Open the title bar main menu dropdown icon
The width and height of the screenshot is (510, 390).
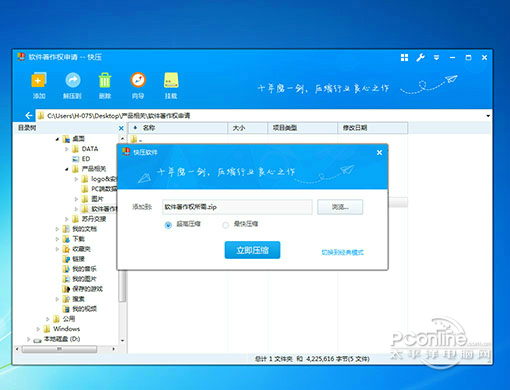click(436, 57)
